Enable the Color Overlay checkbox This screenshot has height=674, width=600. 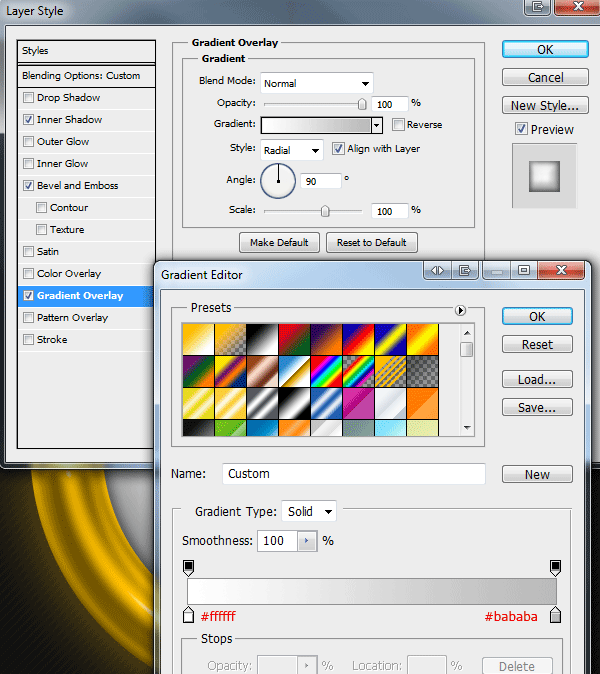pos(28,273)
